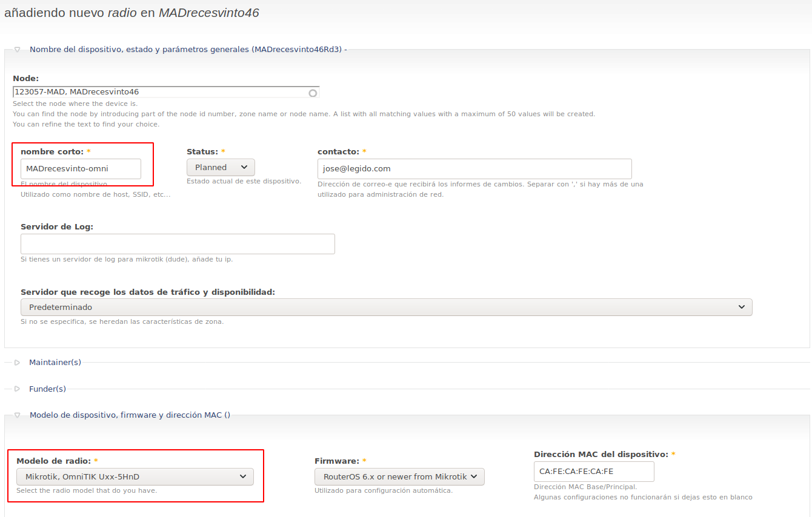Image resolution: width=812 pixels, height=517 pixels.
Task: Collapse the 'Modelo de dispositivo' section triangle
Action: tap(17, 415)
